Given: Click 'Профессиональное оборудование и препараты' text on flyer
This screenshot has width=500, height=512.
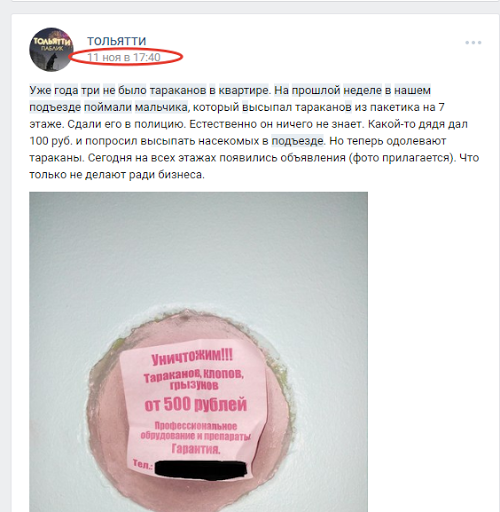Looking at the screenshot, I should 195,431.
